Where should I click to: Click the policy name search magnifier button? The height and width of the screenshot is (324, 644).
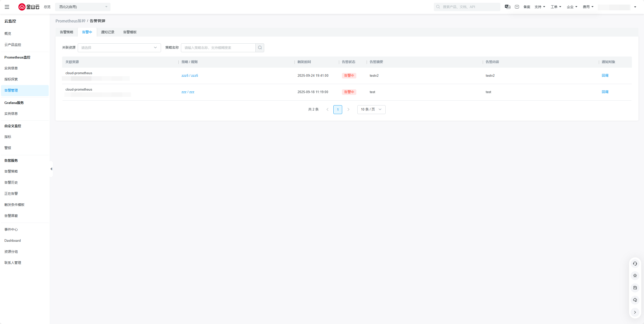[x=260, y=48]
